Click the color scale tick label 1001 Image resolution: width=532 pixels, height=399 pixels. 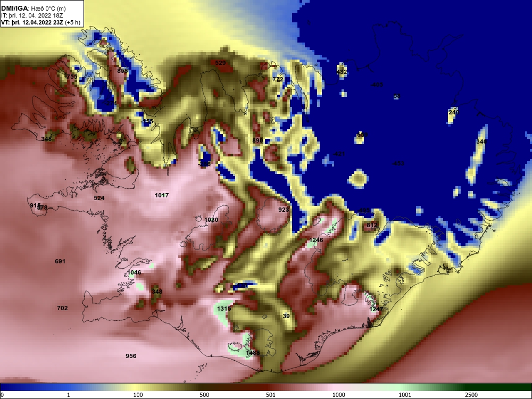coord(405,395)
